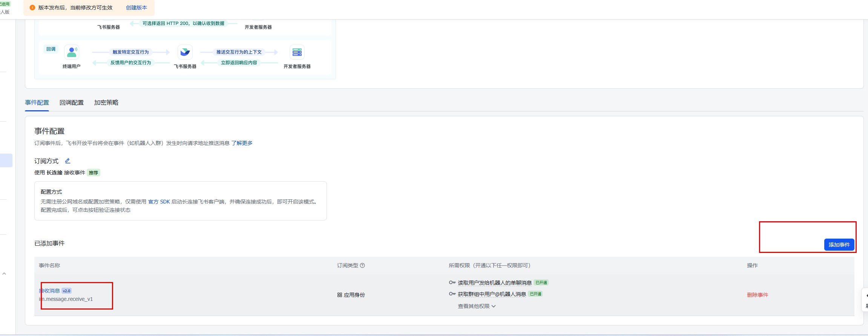This screenshot has width=868, height=336.
Task: Open the 加密策略 tab
Action: [106, 103]
